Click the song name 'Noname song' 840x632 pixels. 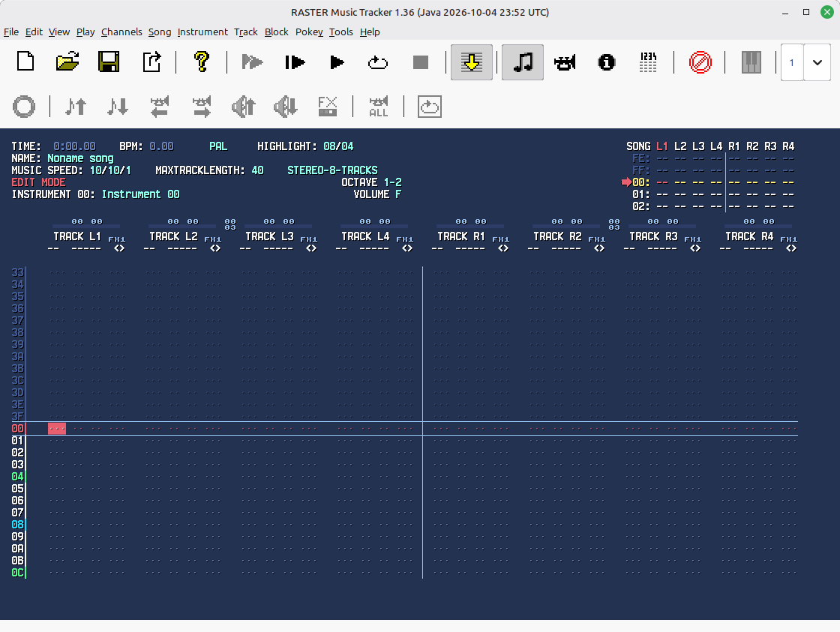[80, 158]
